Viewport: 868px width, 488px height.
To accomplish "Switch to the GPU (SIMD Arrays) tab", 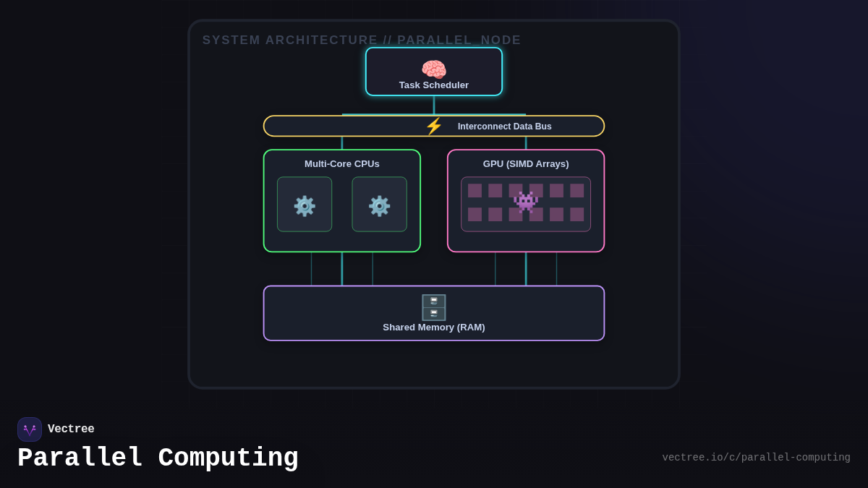I will 526,164.
